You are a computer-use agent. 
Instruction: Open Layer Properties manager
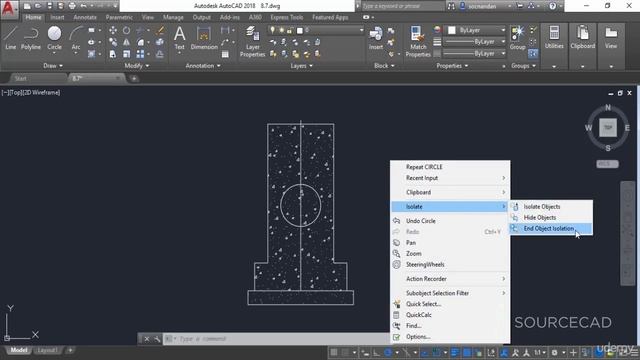click(x=252, y=41)
